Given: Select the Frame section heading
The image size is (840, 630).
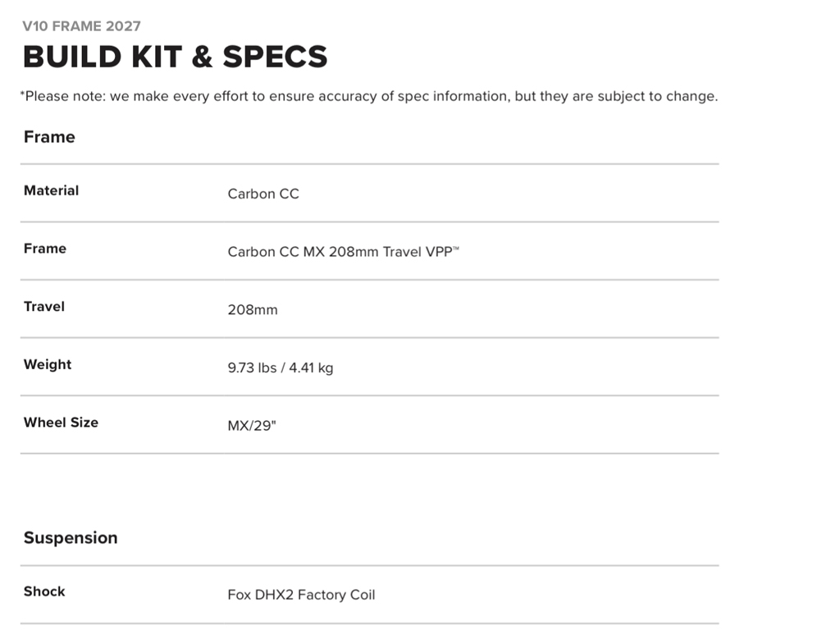Looking at the screenshot, I should [49, 137].
